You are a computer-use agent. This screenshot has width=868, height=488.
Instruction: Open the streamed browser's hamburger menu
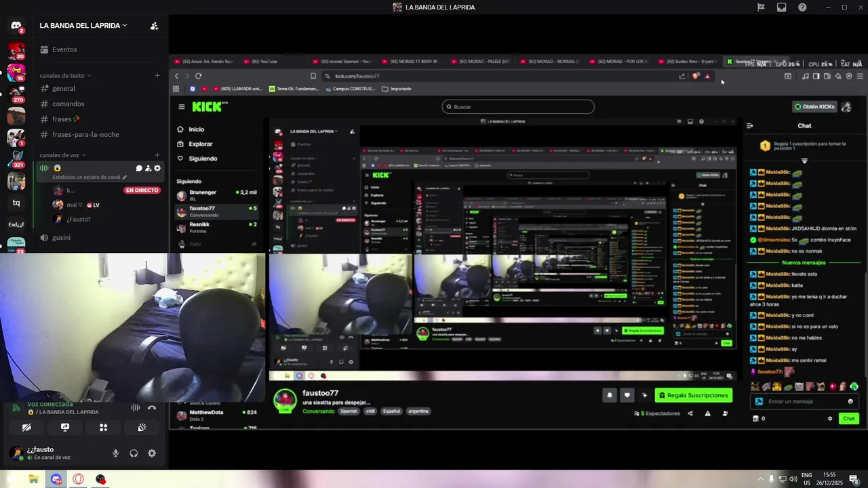click(x=860, y=76)
